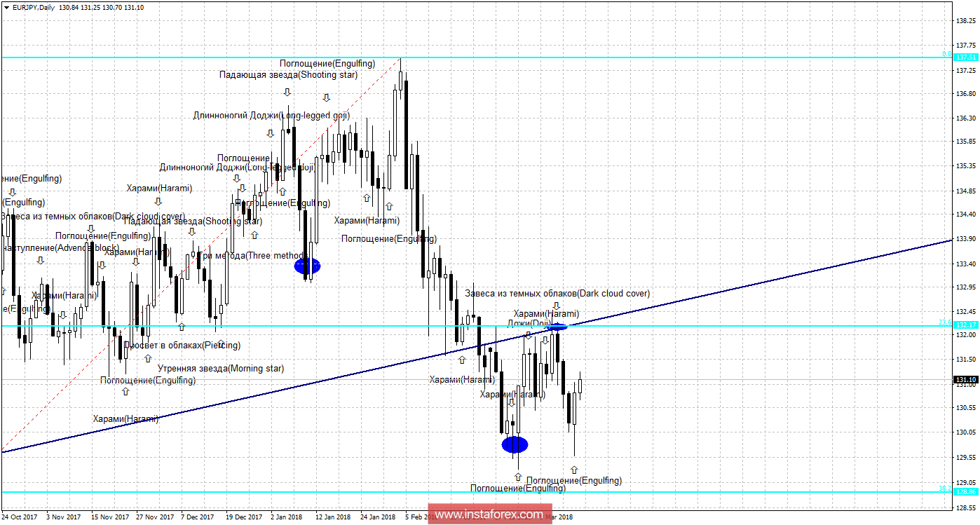This screenshot has width=980, height=525.
Task: Click 'Утренняя звезда(Morning star)' label
Action: coord(221,367)
